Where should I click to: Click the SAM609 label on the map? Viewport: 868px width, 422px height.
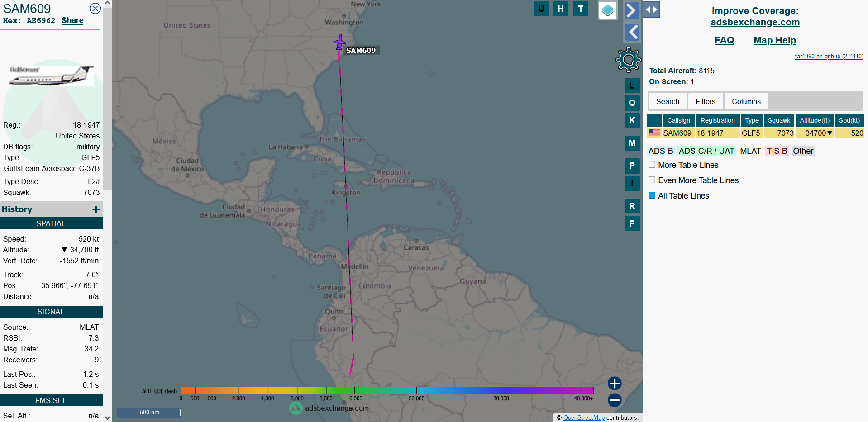coord(361,51)
